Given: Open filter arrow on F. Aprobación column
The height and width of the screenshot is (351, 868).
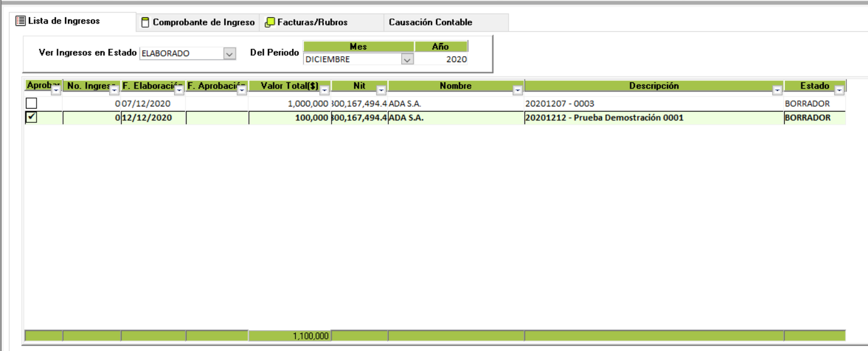Looking at the screenshot, I should 242,91.
